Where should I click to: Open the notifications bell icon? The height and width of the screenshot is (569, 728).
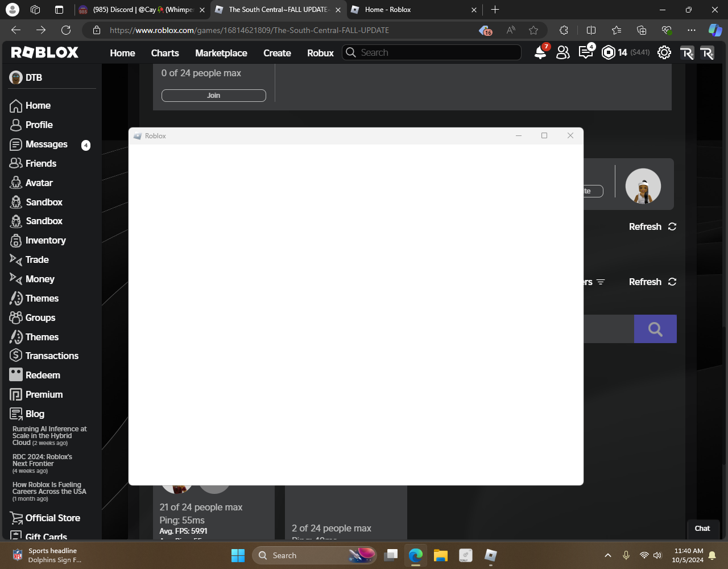point(540,52)
